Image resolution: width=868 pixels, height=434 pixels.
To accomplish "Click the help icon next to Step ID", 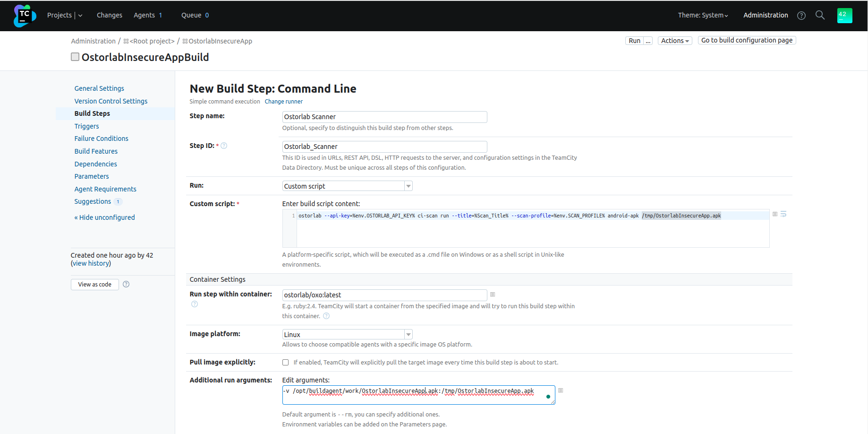I will click(x=224, y=146).
